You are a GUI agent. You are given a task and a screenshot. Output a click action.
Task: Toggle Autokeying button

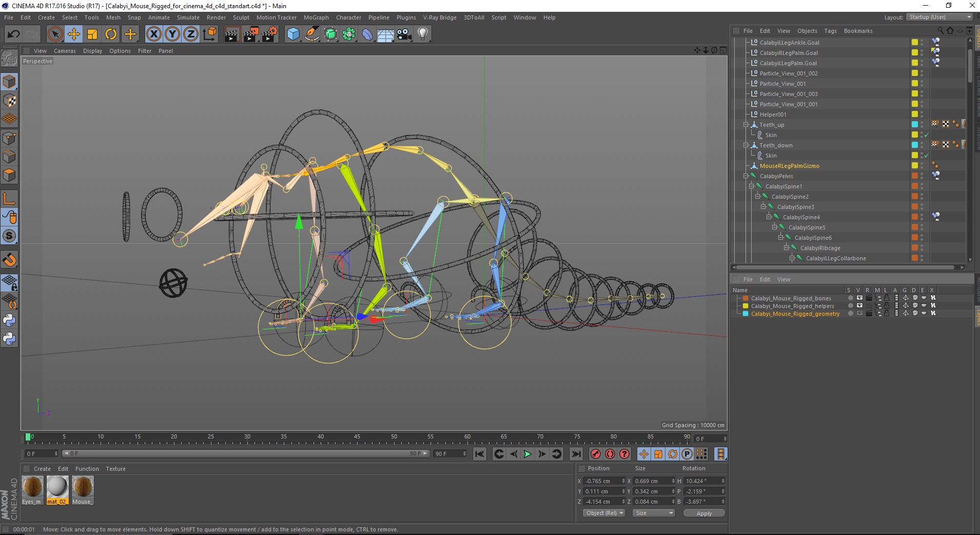610,454
